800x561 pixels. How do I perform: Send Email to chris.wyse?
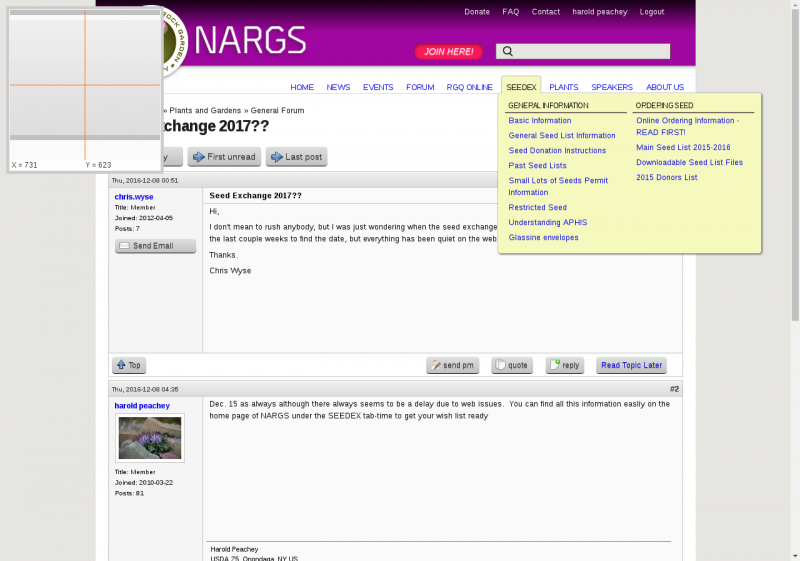(x=155, y=246)
